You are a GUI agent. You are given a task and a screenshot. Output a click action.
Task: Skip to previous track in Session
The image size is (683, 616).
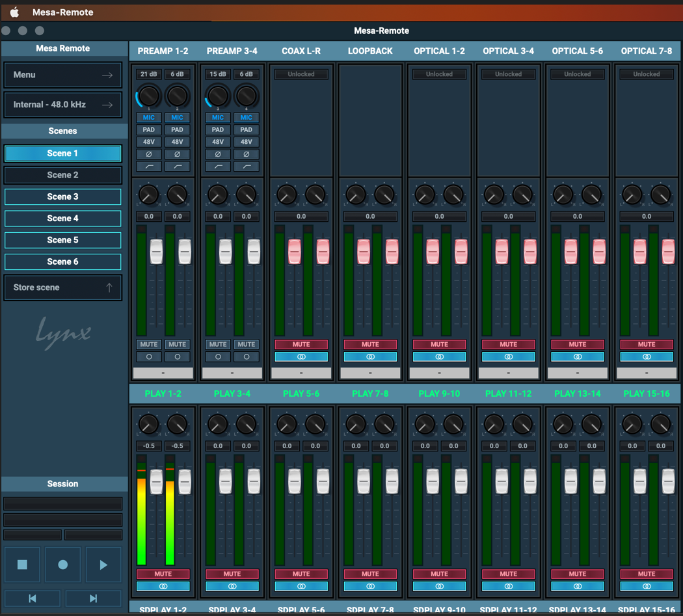coord(33,598)
